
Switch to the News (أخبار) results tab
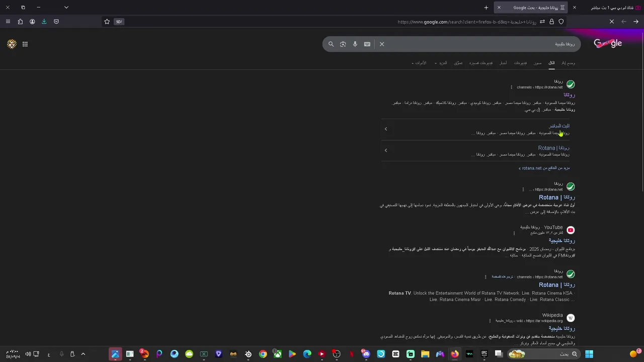[x=503, y=63]
